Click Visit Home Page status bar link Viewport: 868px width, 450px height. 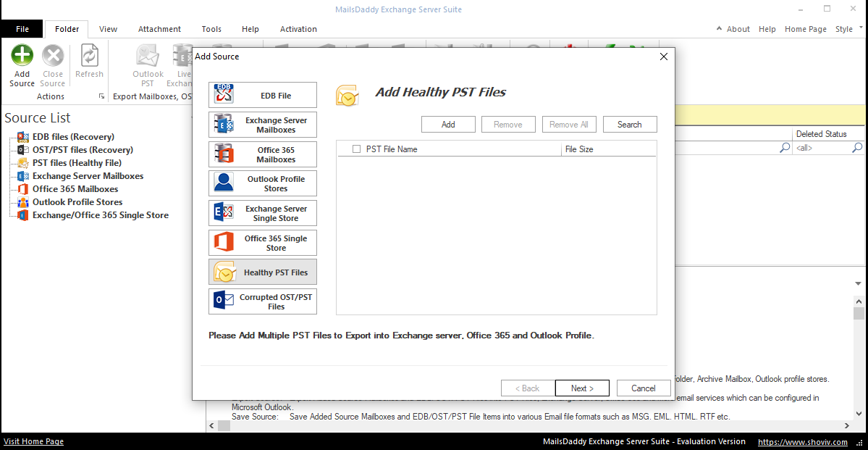pyautogui.click(x=34, y=442)
